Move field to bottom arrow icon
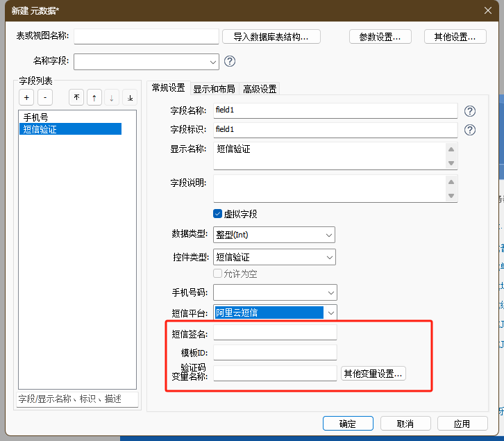504x441 pixels. (x=130, y=98)
